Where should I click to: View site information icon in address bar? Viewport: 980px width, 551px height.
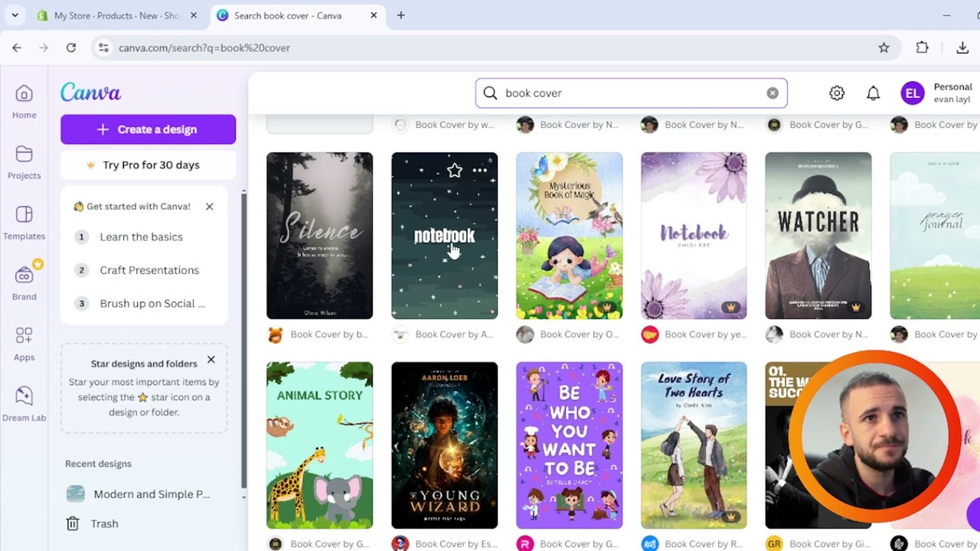[103, 47]
